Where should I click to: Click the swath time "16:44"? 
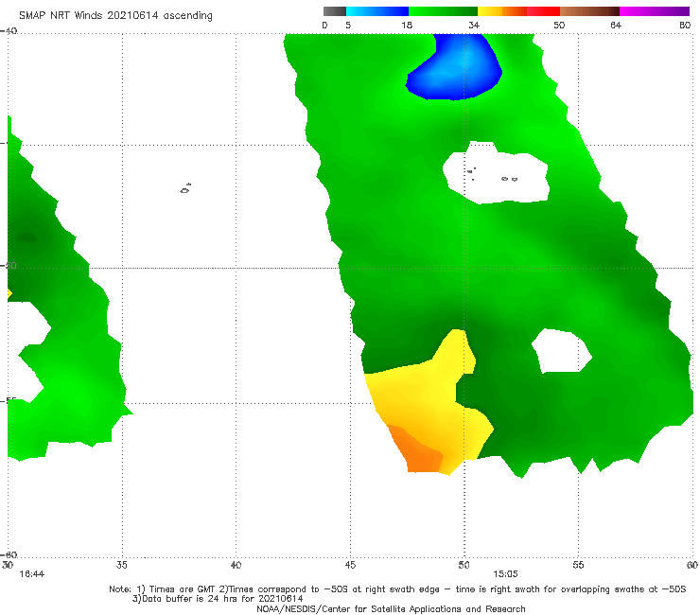point(32,574)
